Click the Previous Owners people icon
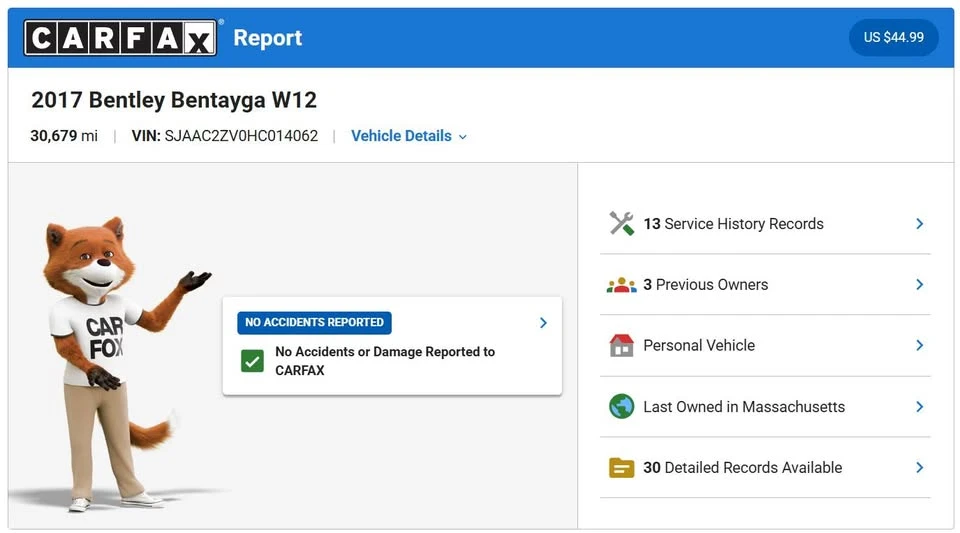 [x=621, y=285]
